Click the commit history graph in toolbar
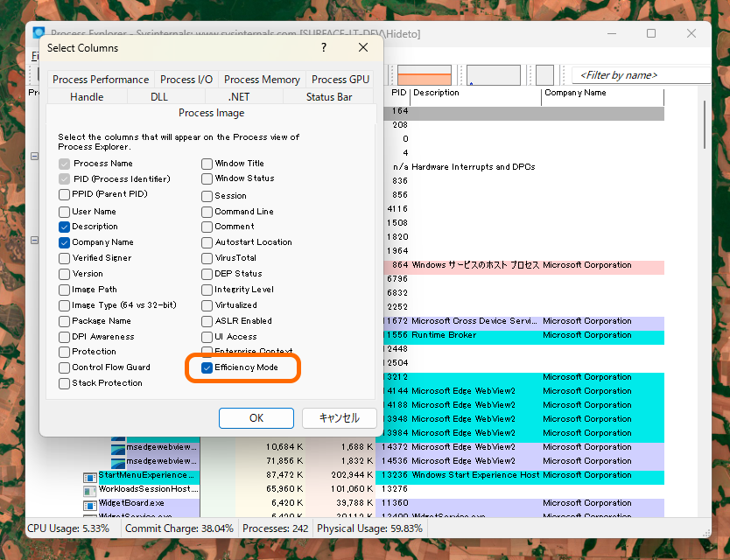This screenshot has width=730, height=560. click(x=494, y=75)
